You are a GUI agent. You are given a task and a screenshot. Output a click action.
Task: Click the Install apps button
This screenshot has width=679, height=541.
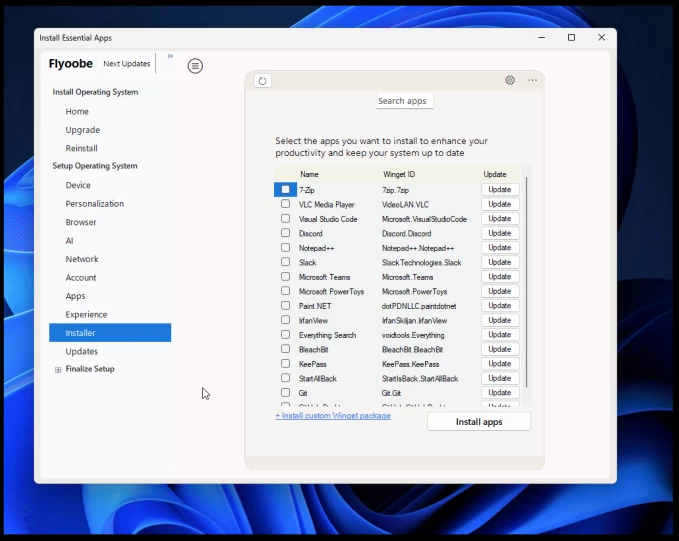click(478, 422)
